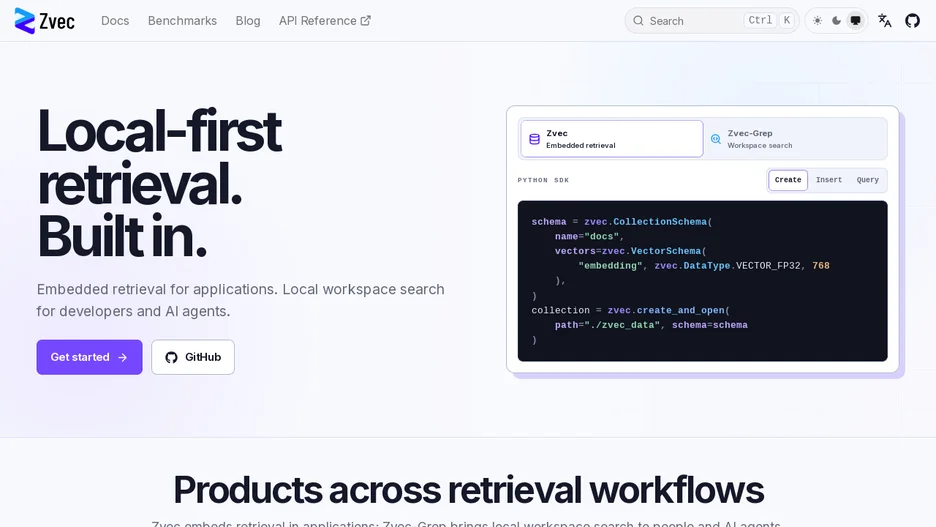
Task: Click the Zvec logo in header
Action: pyautogui.click(x=45, y=21)
